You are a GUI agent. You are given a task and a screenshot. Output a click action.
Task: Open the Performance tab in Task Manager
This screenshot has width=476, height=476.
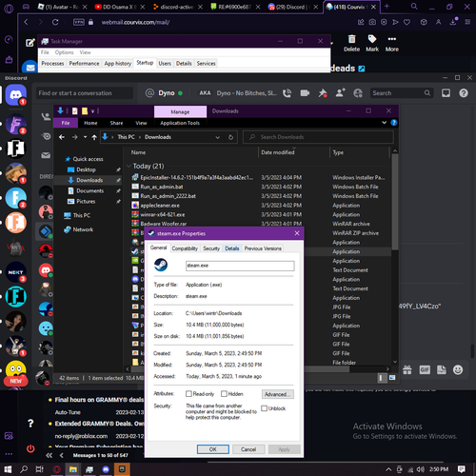[84, 64]
